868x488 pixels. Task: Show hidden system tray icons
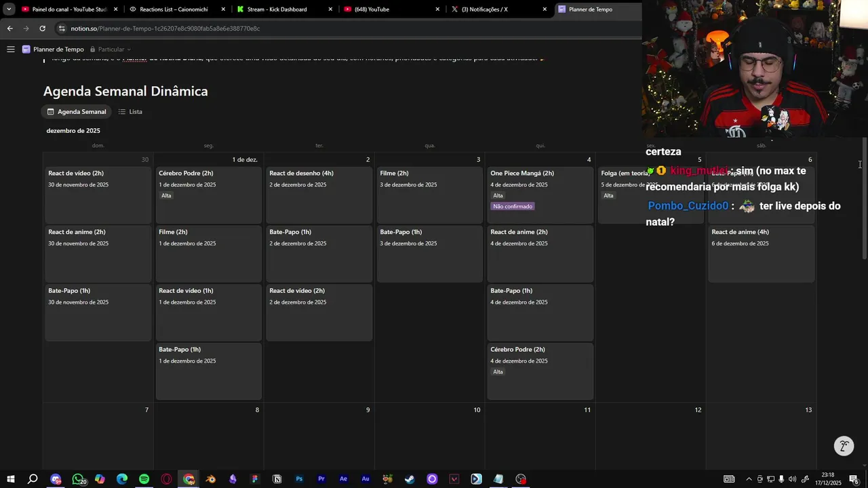tap(750, 479)
